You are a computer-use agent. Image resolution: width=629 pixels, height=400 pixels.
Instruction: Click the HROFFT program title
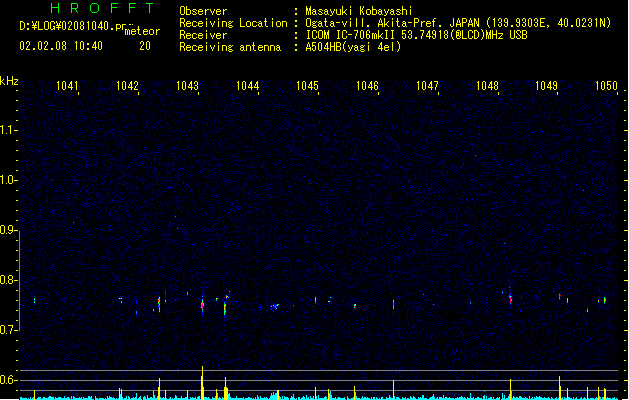pyautogui.click(x=102, y=8)
